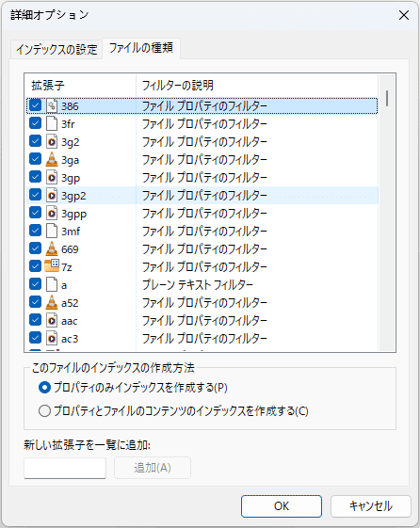Click the extension list vertical scrollbar thumb
Viewport: 420px width, 528px height.
coord(387,98)
